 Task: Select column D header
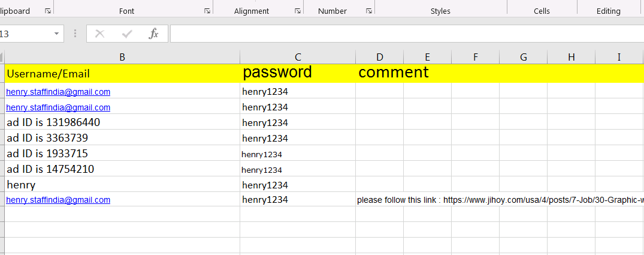[379, 57]
